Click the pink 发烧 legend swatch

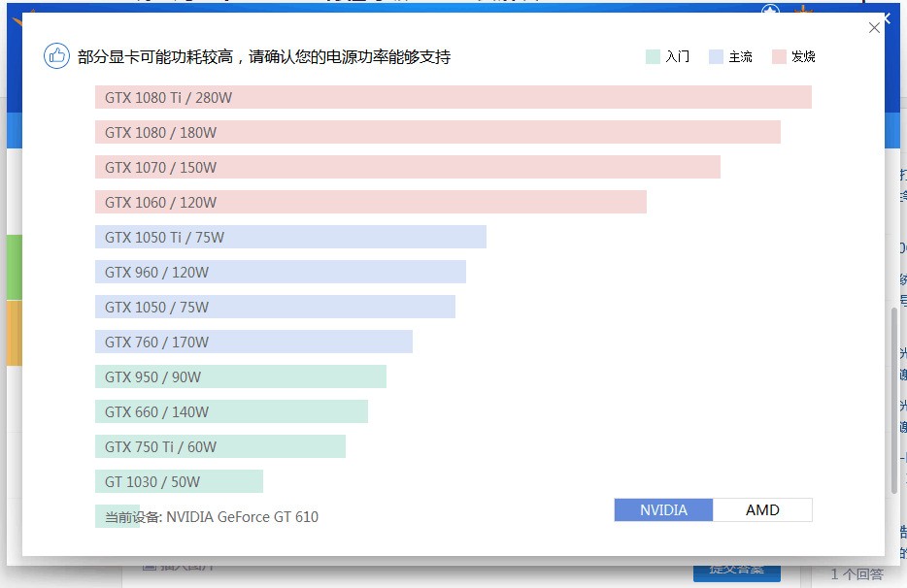(779, 56)
